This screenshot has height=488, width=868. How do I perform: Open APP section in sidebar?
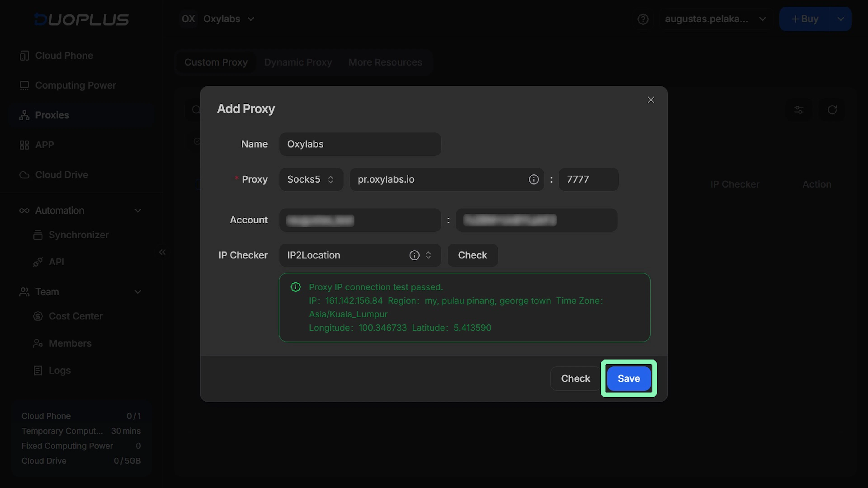coord(81,145)
